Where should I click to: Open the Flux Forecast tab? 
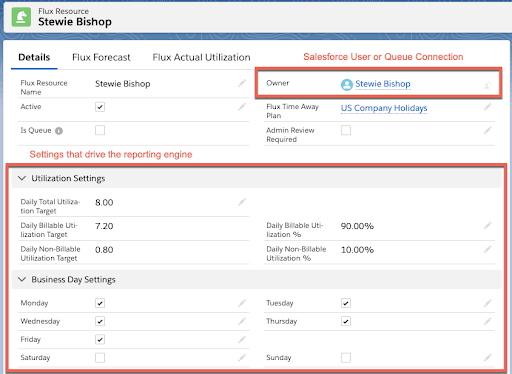pyautogui.click(x=101, y=57)
